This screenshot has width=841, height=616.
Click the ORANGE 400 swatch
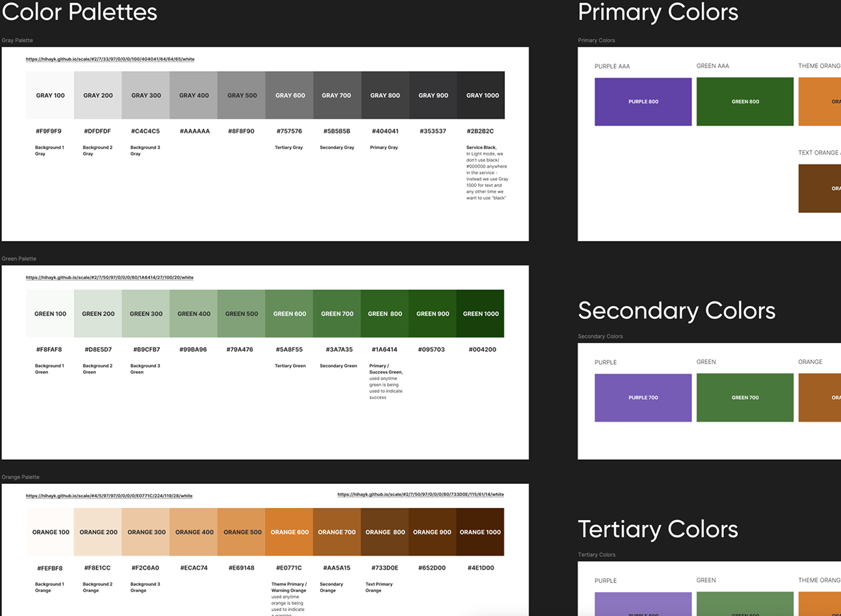click(194, 532)
